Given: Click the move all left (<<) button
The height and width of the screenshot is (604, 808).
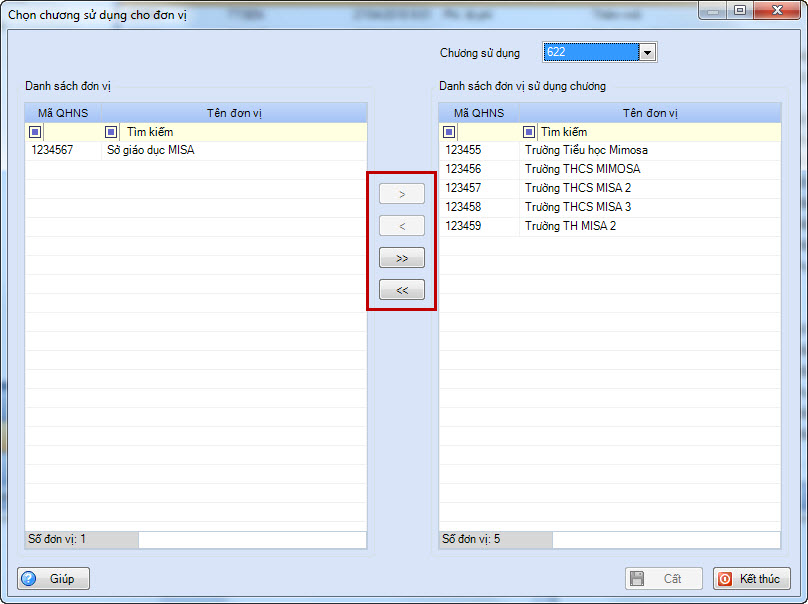Looking at the screenshot, I should point(402,290).
